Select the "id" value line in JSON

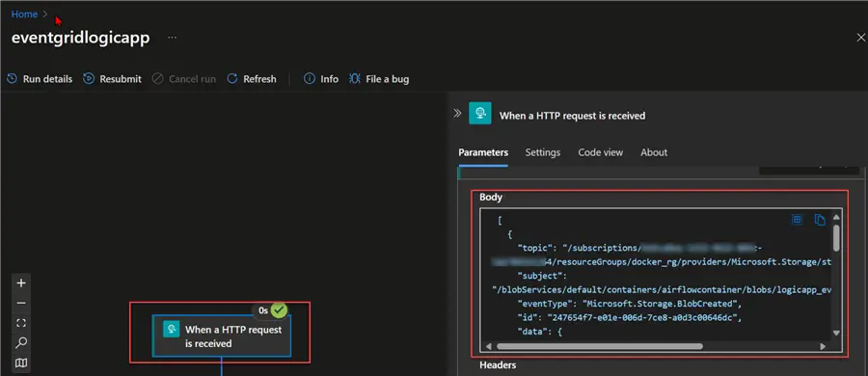629,318
